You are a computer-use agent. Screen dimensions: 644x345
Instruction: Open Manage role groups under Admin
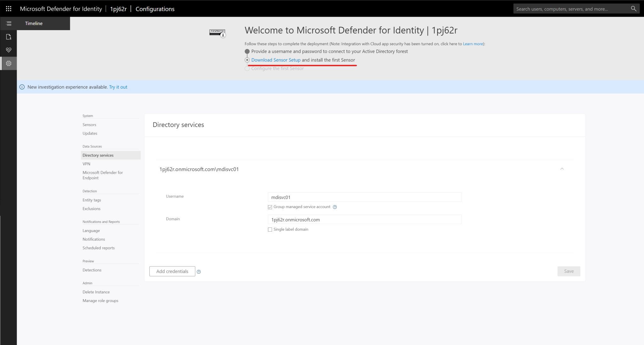[x=100, y=300]
